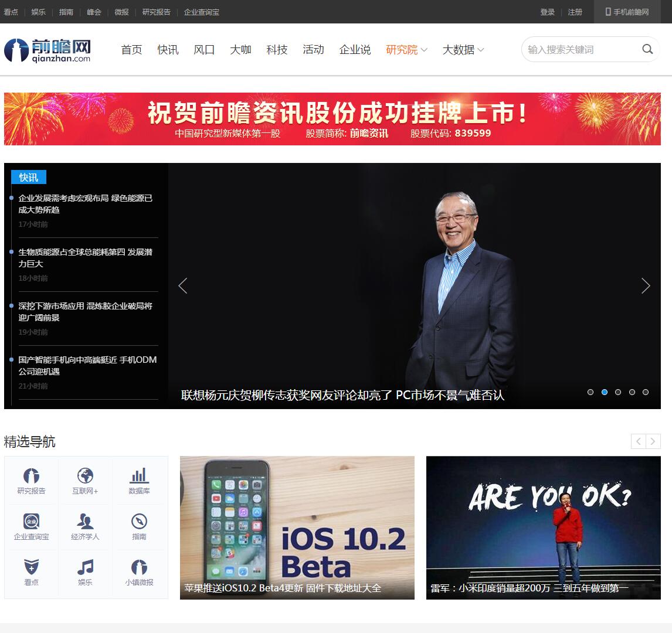Screen dimensions: 672x633
Task: Open news 国产智能手机向中高端挺近
Action: (87, 366)
